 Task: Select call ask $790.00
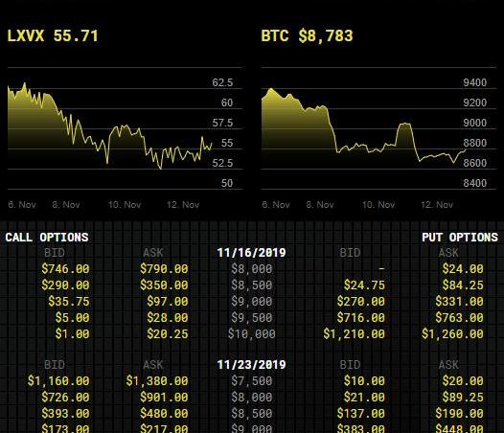(x=164, y=269)
